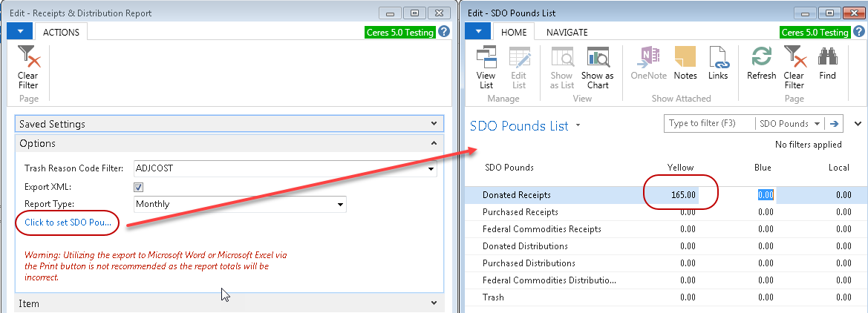Open help in SDO Pounds List window
Viewport: 868px width, 313px height.
858,32
